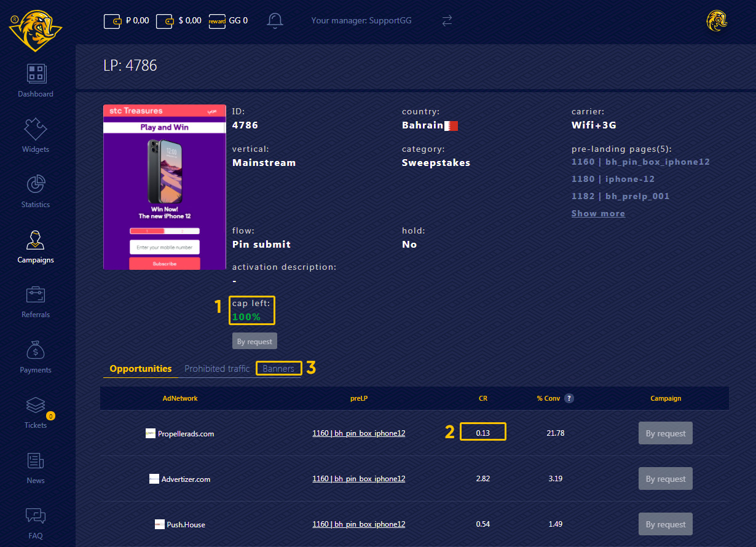Click the Bahrain flag icon

pyautogui.click(x=452, y=125)
